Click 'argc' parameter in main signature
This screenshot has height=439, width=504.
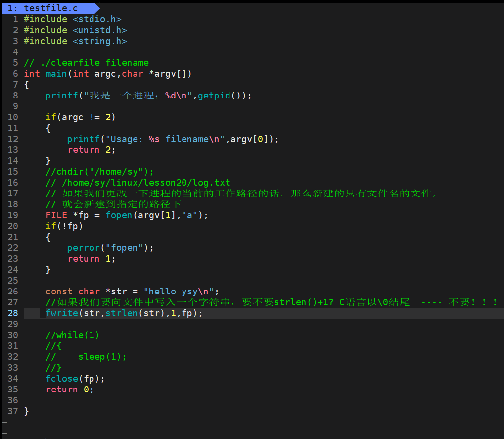point(105,74)
